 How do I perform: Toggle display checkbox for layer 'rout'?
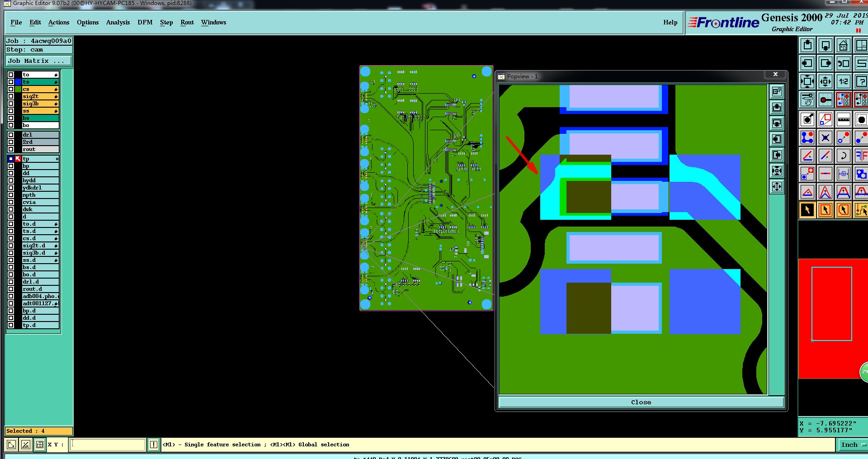click(11, 149)
